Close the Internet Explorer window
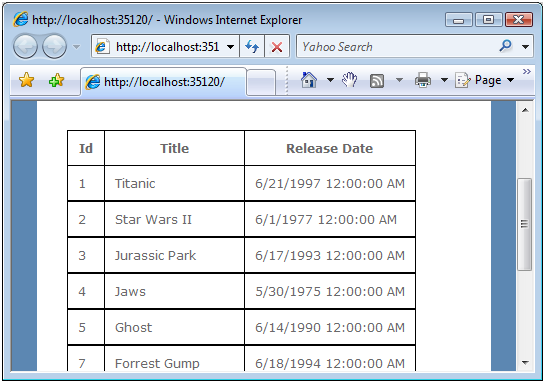The height and width of the screenshot is (383, 545). tap(519, 20)
